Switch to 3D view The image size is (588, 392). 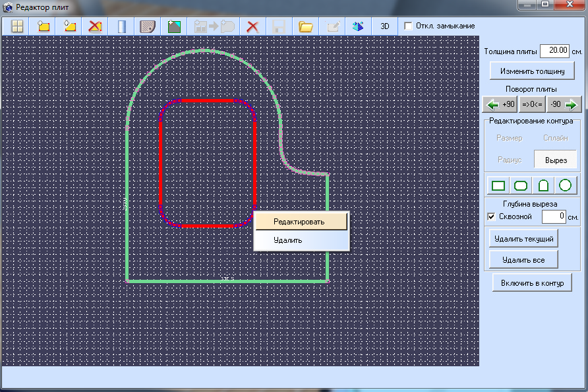[x=384, y=26]
